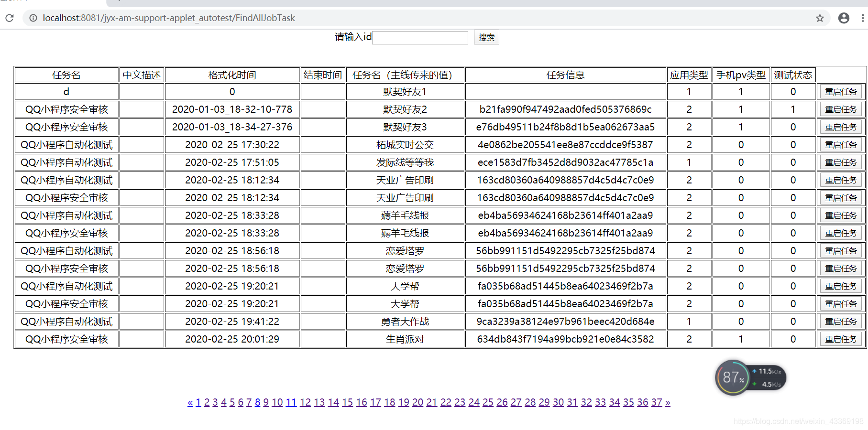Viewport: 868px width, 430px height.
Task: Open page 18 in the pagination
Action: (390, 402)
